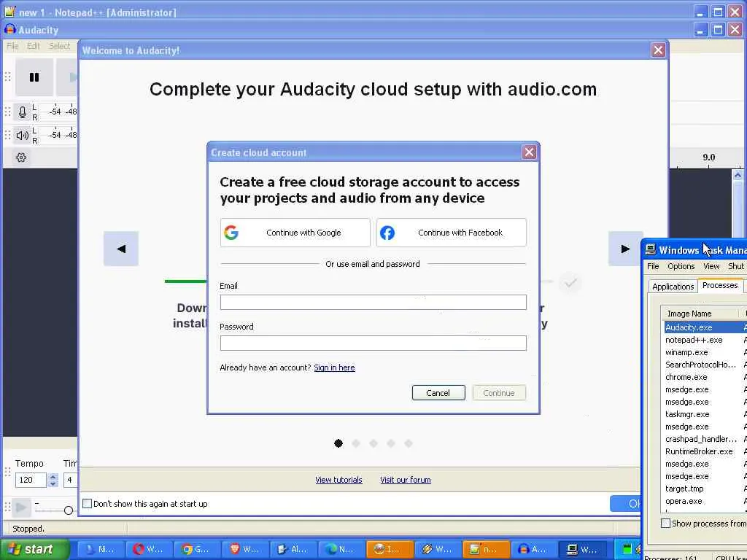This screenshot has width=747, height=560.
Task: Switch to Task Manager Applications tab
Action: (x=673, y=286)
